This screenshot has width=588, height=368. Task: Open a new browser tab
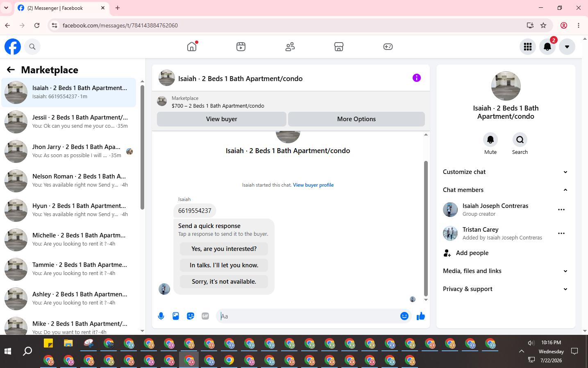(118, 8)
